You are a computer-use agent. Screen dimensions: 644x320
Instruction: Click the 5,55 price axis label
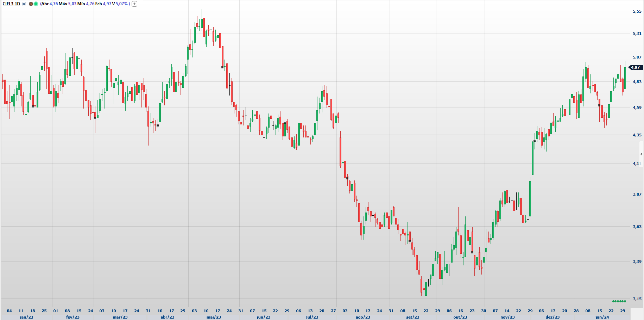637,11
